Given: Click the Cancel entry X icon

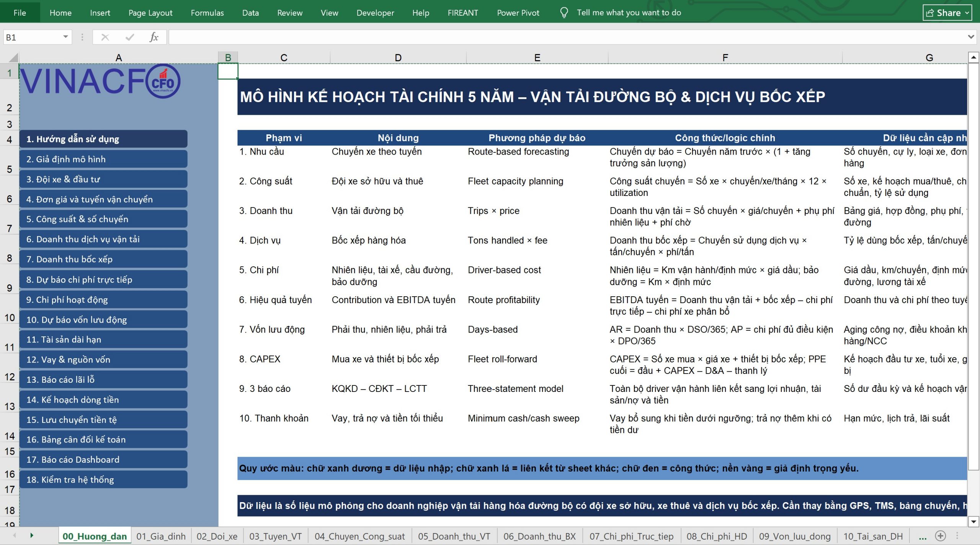Looking at the screenshot, I should (105, 37).
